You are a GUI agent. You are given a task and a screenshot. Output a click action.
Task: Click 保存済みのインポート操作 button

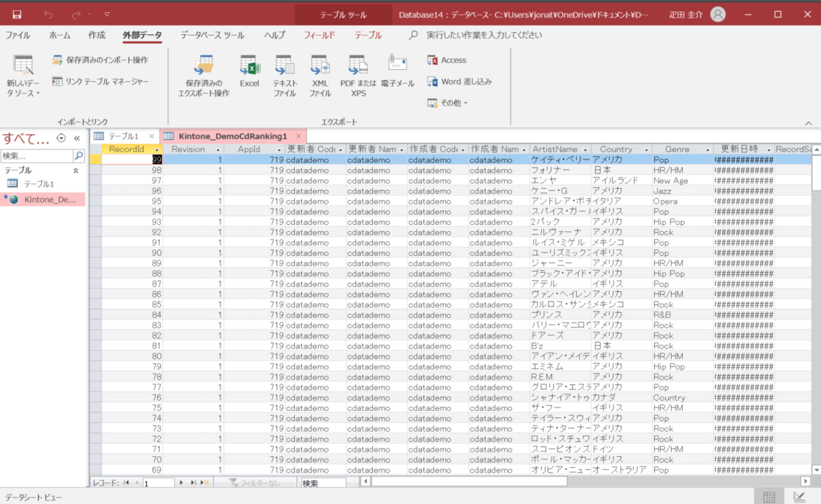click(101, 60)
